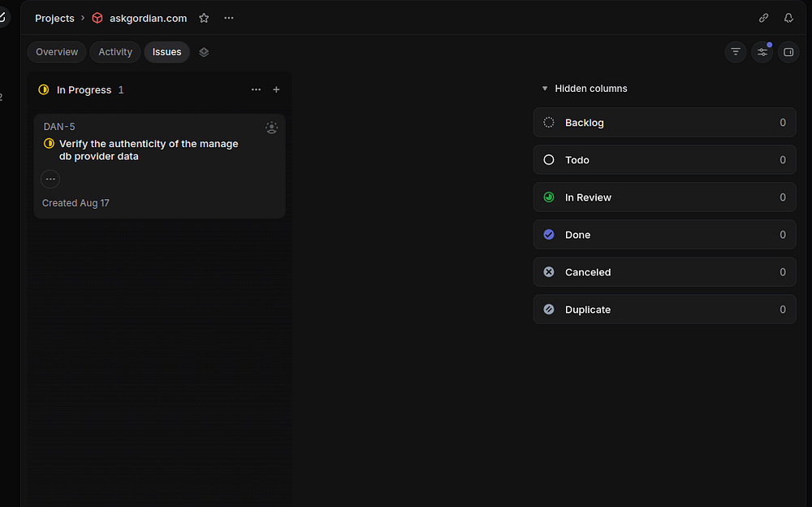The image size is (812, 507).
Task: Click the Todo empty circle icon
Action: pos(549,160)
